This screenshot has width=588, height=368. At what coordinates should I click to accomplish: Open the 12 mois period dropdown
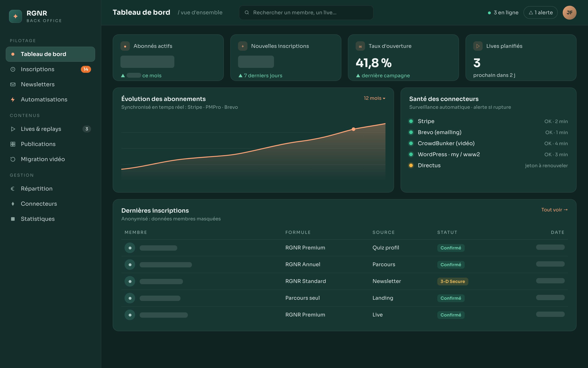pyautogui.click(x=374, y=98)
